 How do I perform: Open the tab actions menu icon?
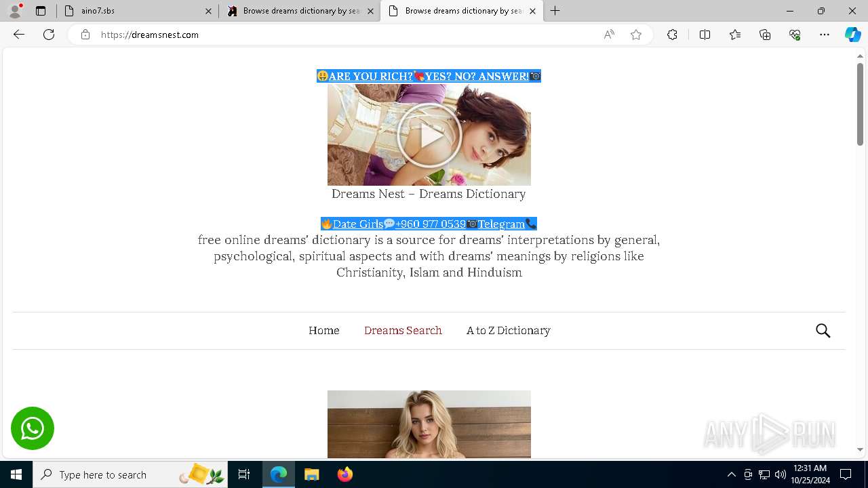(x=41, y=11)
